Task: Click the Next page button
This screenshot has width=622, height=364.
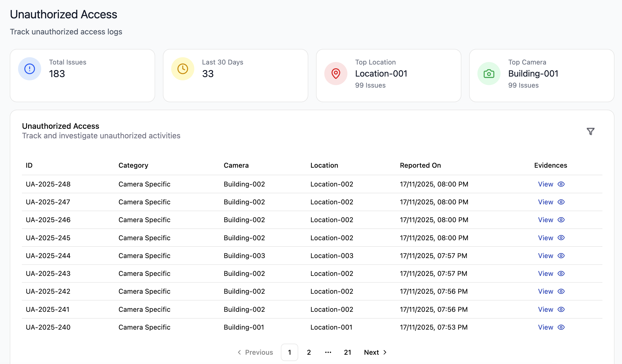Action: (x=375, y=352)
